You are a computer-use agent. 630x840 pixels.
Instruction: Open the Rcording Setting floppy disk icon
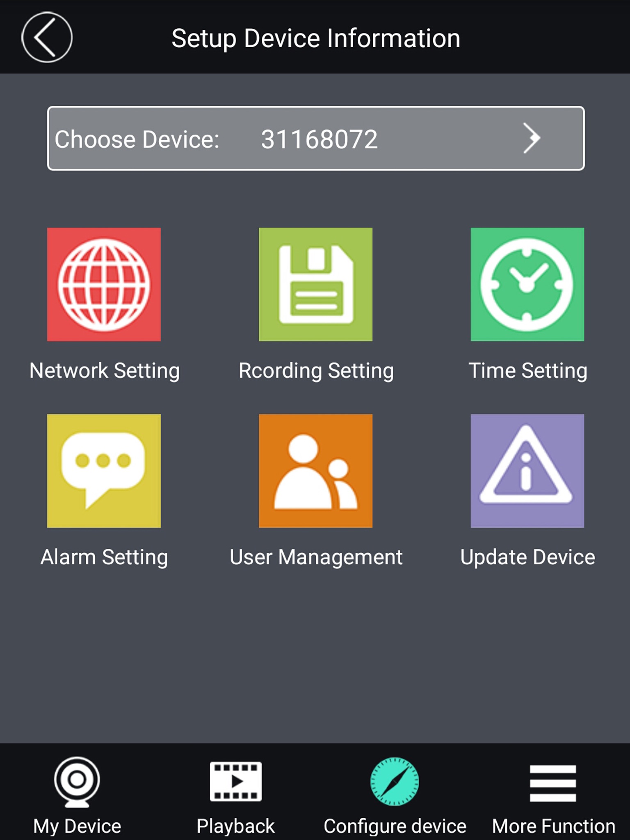tap(315, 284)
